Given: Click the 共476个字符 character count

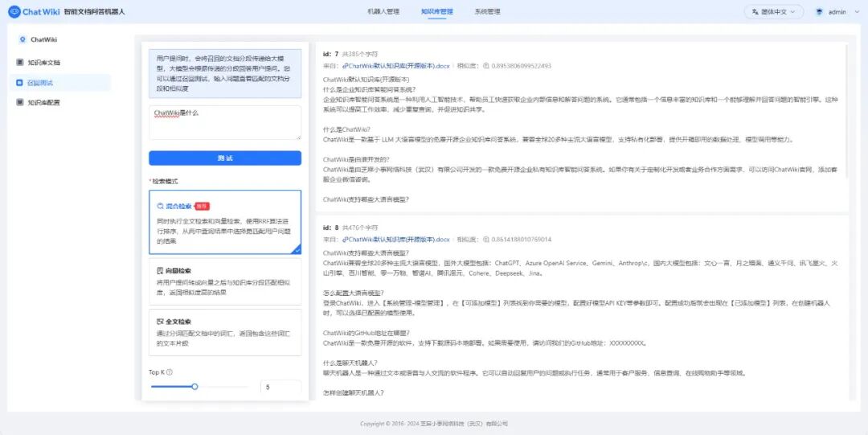Looking at the screenshot, I should click(x=360, y=228).
